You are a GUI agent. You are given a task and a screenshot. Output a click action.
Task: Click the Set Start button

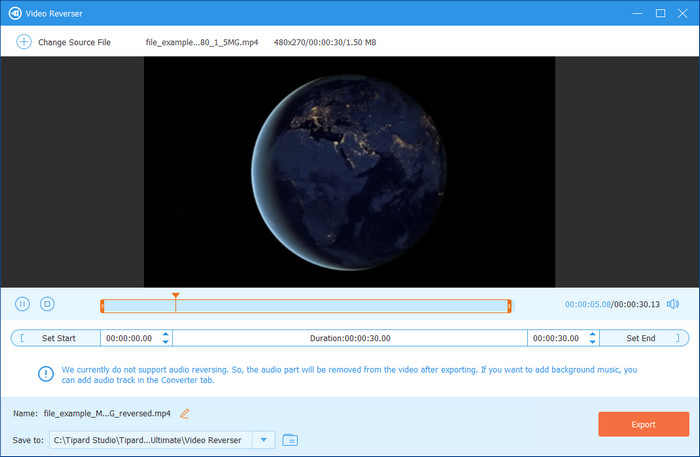pyautogui.click(x=56, y=338)
